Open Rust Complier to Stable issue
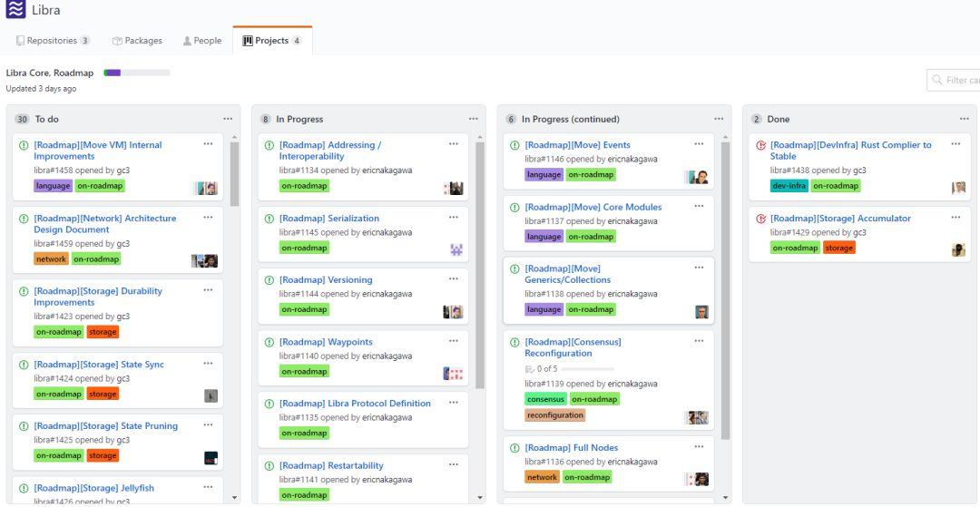 (x=850, y=151)
